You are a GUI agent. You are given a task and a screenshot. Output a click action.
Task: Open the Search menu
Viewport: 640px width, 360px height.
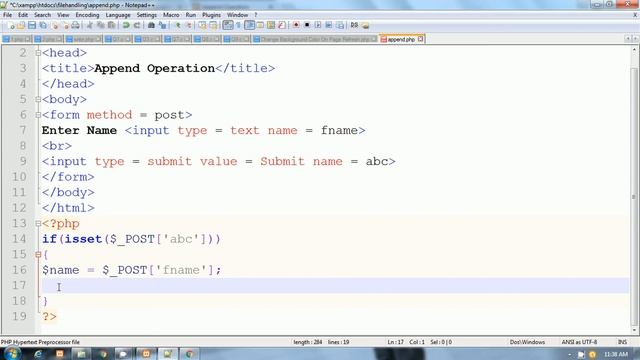tap(42, 15)
